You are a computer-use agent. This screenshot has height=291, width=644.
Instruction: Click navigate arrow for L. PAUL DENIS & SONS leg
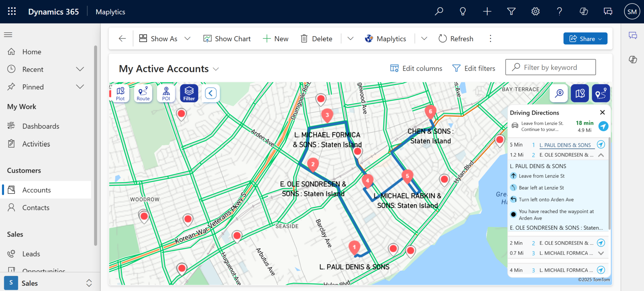(601, 145)
